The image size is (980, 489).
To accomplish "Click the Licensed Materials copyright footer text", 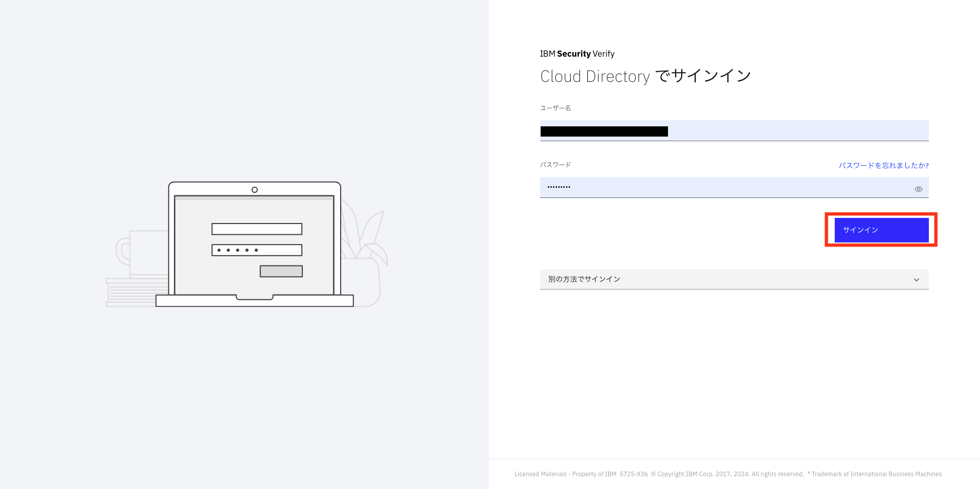I will [x=728, y=474].
